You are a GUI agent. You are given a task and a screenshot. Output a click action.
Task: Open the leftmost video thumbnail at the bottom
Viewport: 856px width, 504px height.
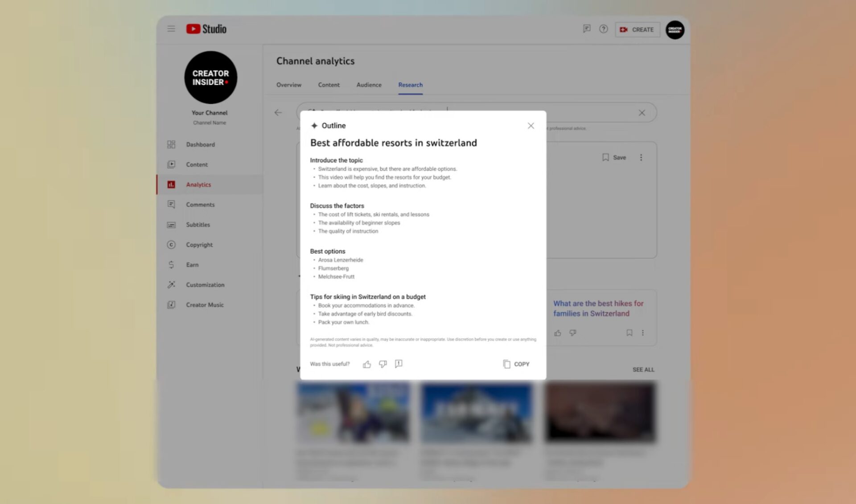pyautogui.click(x=354, y=412)
